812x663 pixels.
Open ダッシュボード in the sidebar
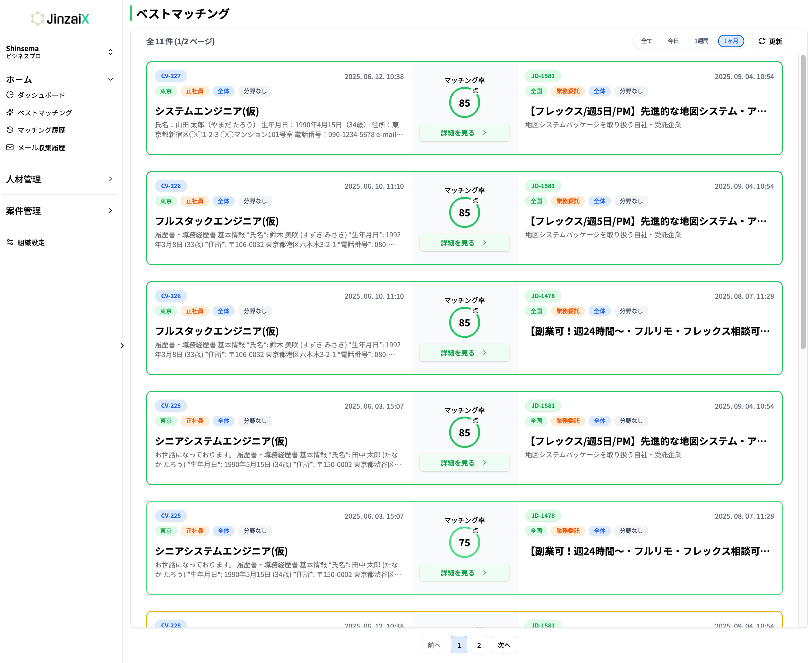click(x=41, y=95)
